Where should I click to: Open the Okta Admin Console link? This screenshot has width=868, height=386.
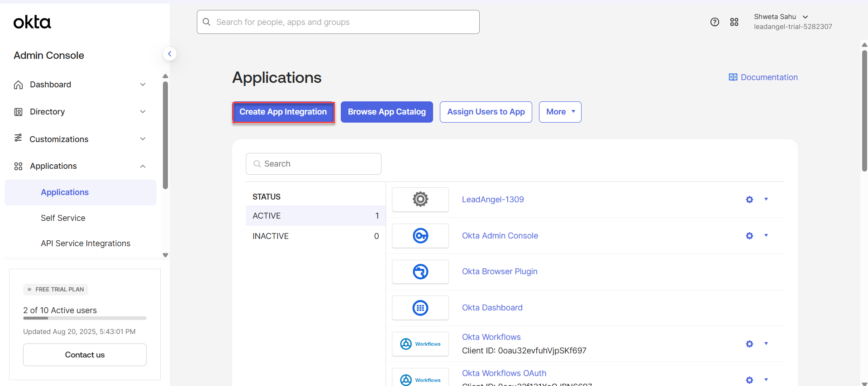500,236
